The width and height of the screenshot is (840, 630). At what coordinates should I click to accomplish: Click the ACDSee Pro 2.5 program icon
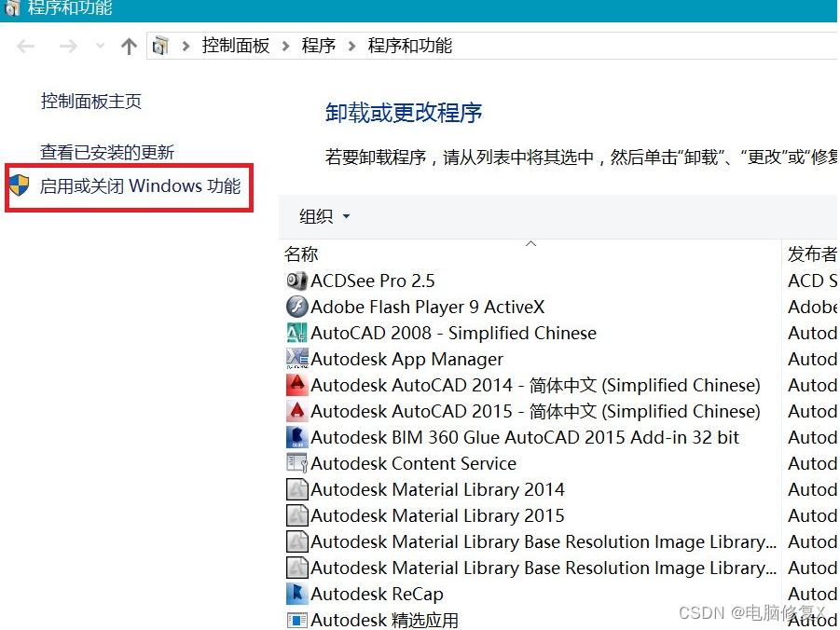pos(296,281)
